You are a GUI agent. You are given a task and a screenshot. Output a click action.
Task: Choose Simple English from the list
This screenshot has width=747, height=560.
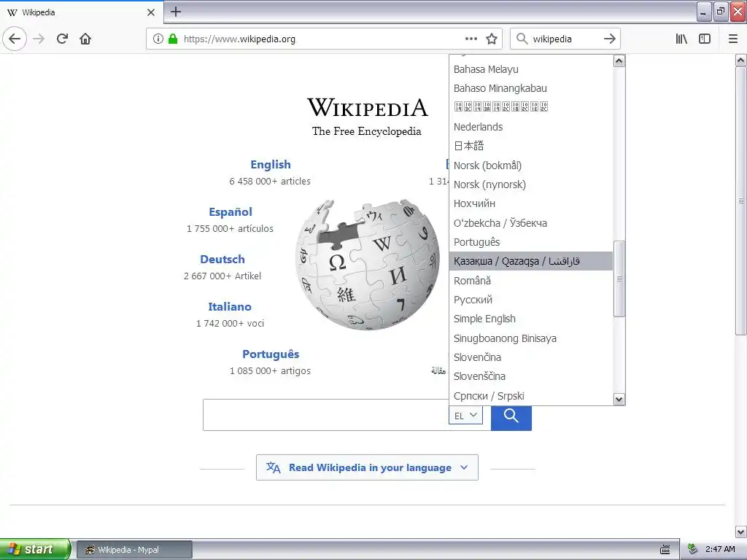pos(531,319)
